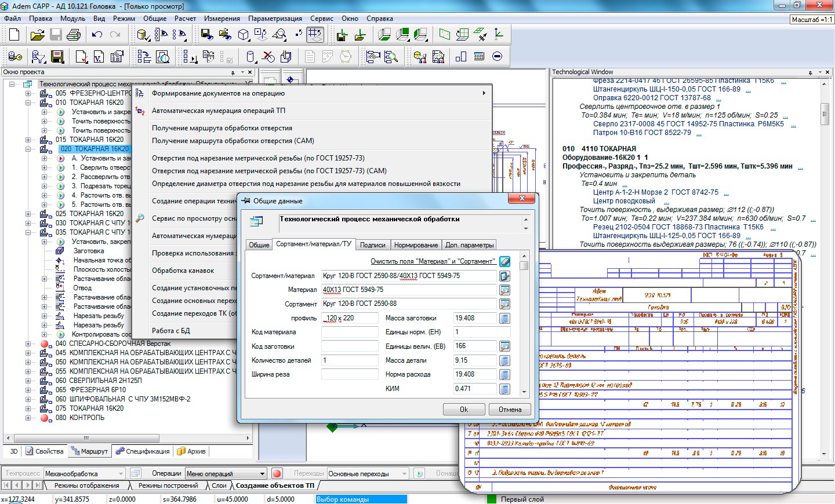Click the export icon beside Сортамент/материал field
The width and height of the screenshot is (835, 504).
[x=504, y=276]
